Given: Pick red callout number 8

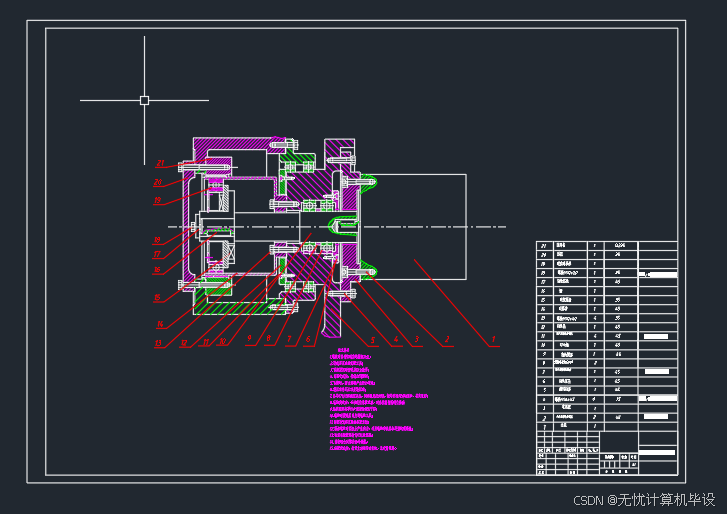Looking at the screenshot, I should [268, 339].
